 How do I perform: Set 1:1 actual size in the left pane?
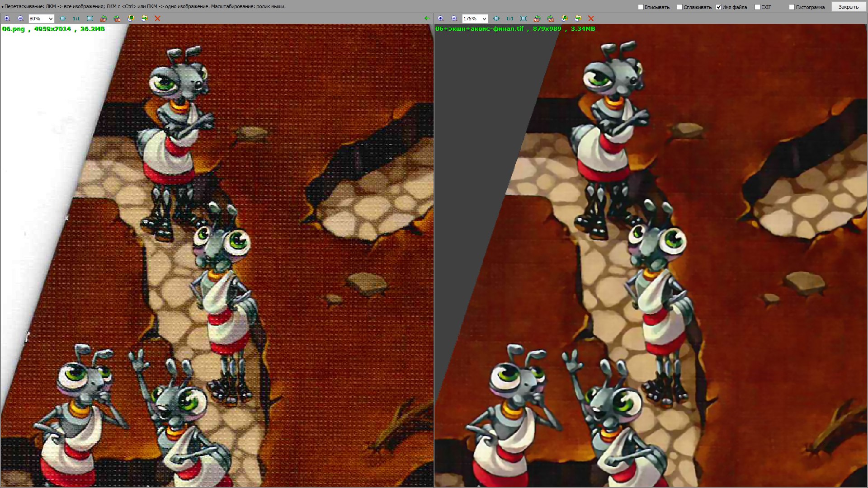(x=76, y=19)
